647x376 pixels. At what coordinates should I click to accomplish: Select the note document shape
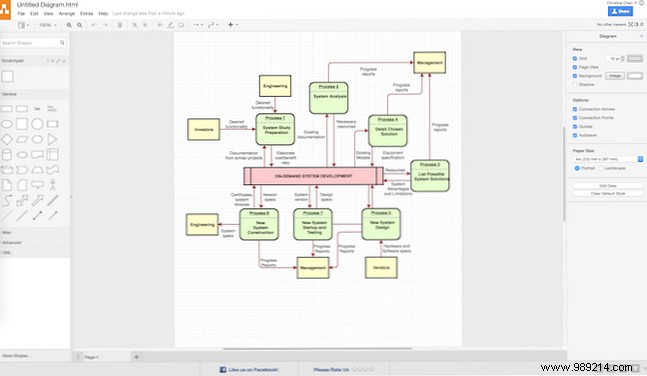coord(7,185)
